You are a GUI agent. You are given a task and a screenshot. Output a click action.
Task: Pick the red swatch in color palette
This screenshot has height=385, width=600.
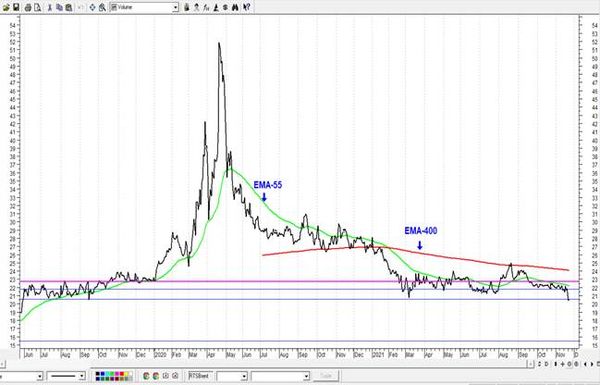point(121,374)
